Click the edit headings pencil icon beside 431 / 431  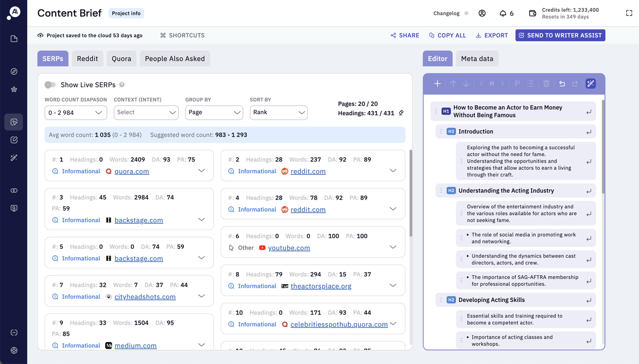pyautogui.click(x=401, y=113)
